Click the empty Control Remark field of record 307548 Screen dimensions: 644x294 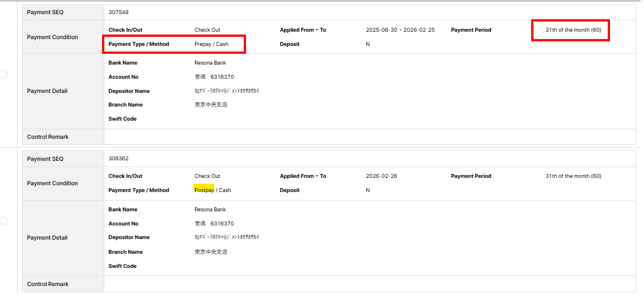(368, 137)
